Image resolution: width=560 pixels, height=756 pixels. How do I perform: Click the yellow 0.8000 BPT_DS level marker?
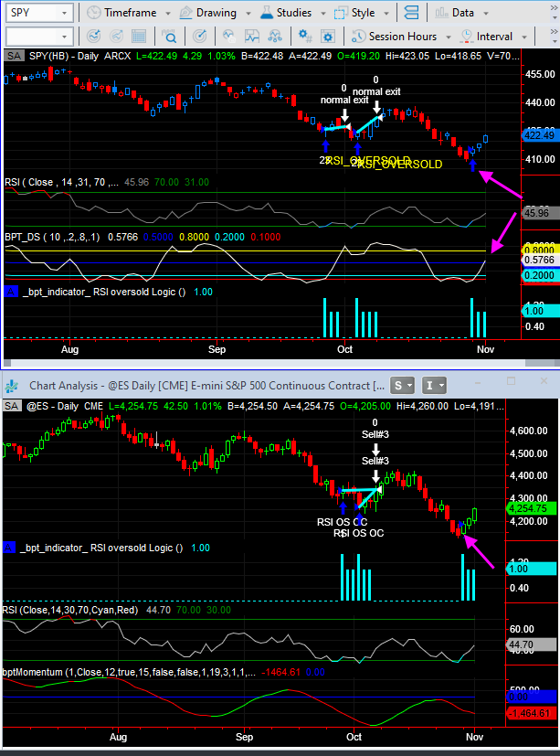540,250
